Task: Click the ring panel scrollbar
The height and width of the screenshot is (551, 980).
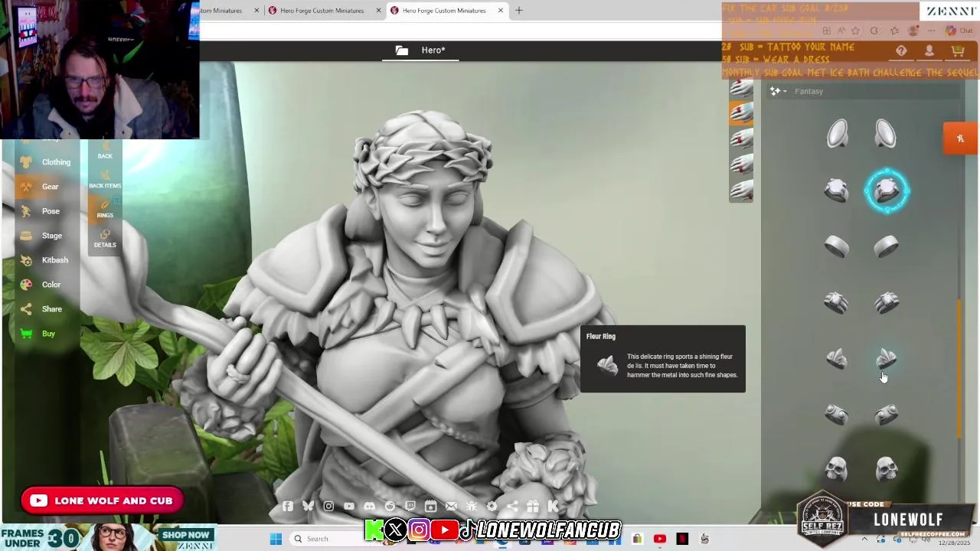Action: (x=959, y=370)
